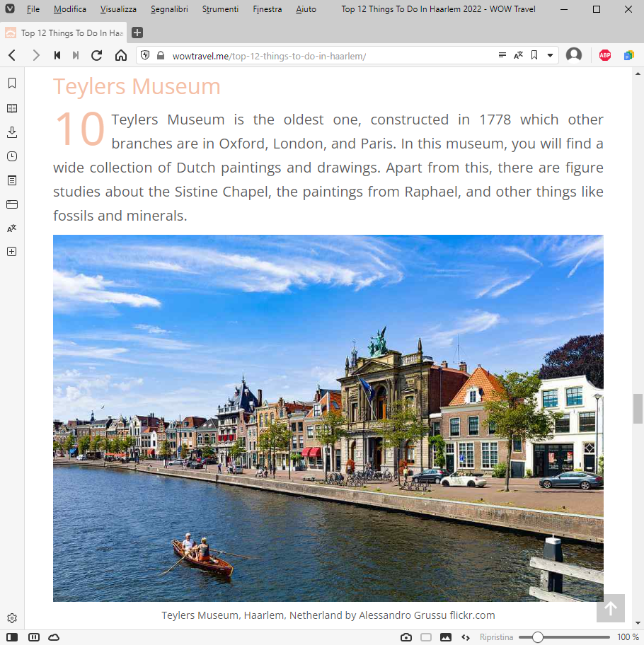Open a new tab with plus button
This screenshot has height=645, width=644.
pyautogui.click(x=137, y=33)
